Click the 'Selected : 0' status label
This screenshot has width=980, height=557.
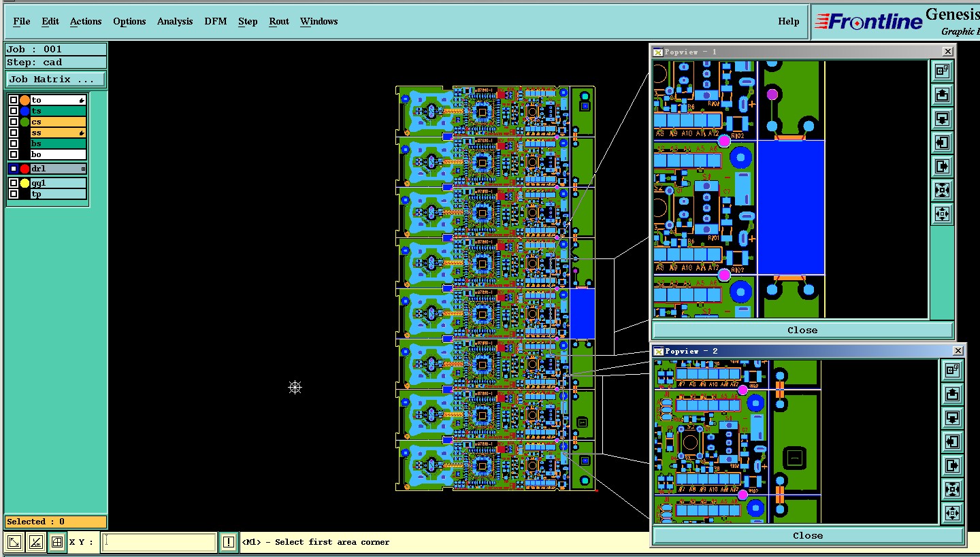click(x=56, y=522)
